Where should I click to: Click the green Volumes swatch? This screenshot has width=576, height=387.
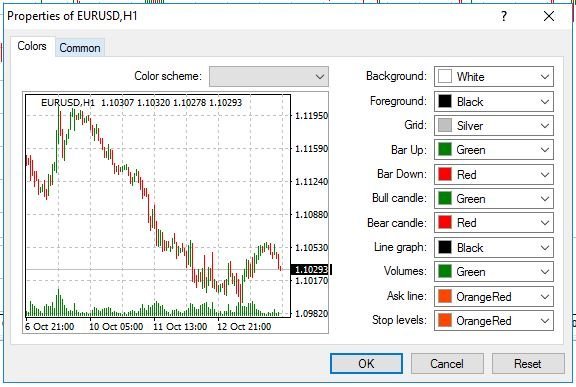[x=445, y=271]
